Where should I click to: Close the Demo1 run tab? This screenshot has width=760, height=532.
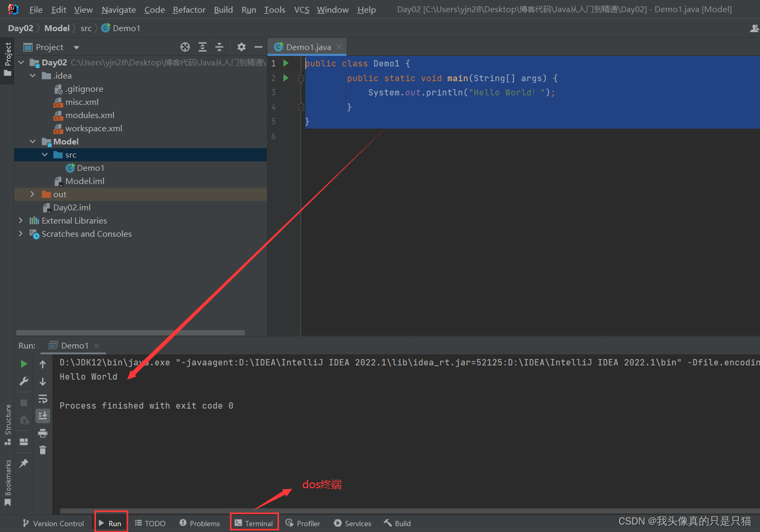pyautogui.click(x=97, y=346)
